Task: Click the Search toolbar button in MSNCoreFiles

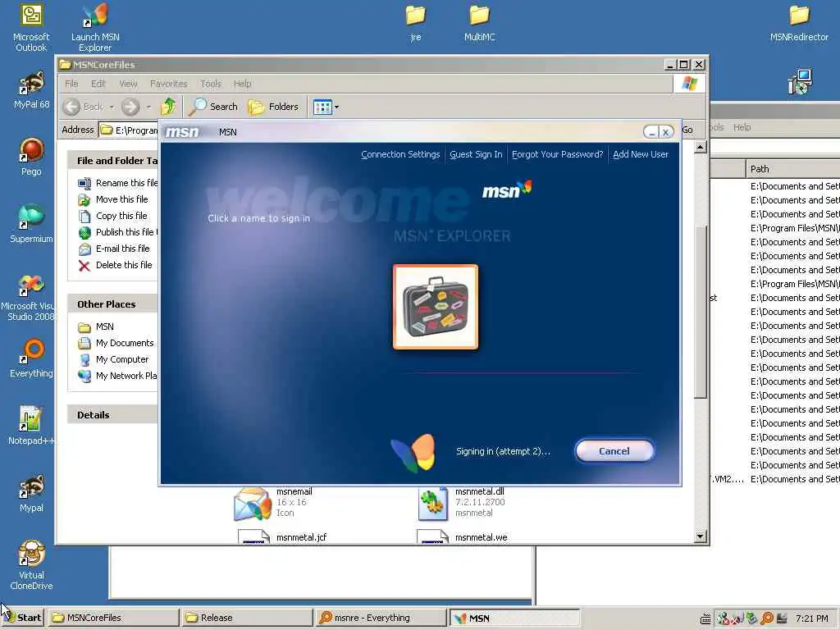Action: (213, 107)
